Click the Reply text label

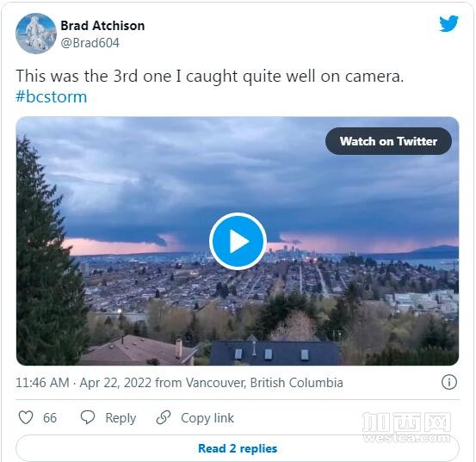click(x=121, y=418)
